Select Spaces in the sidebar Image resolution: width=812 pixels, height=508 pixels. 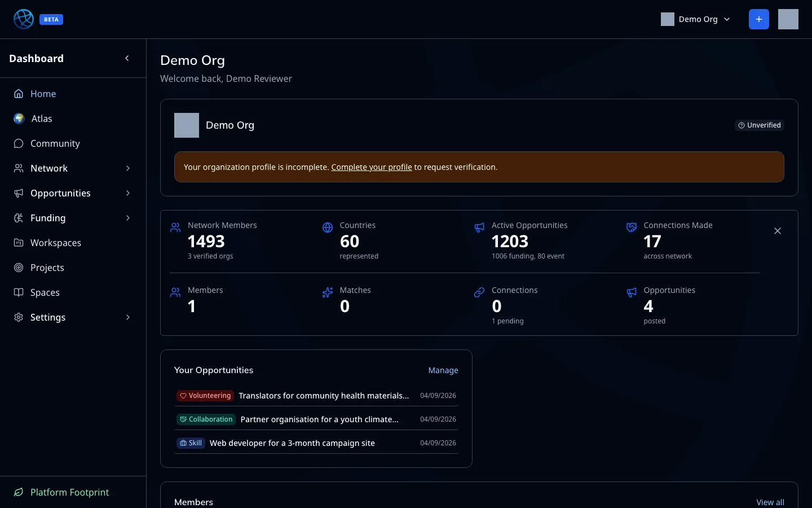73,292
